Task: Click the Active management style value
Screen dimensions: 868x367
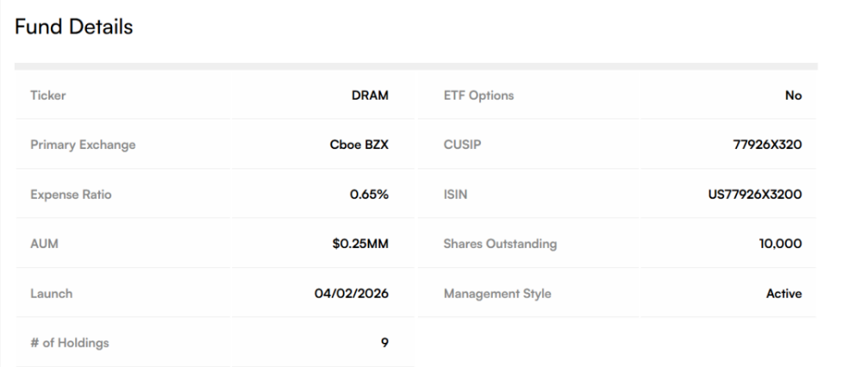Action: (x=783, y=294)
